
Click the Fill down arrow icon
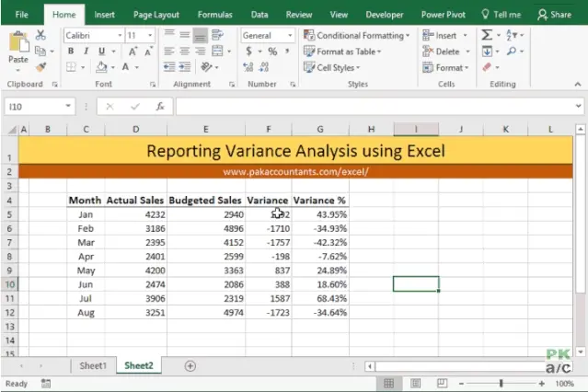[x=487, y=51]
